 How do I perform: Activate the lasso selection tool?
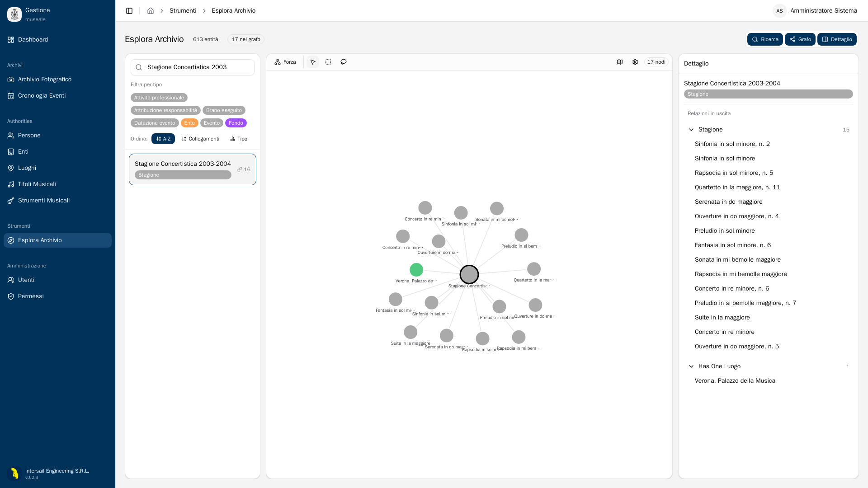click(x=344, y=62)
